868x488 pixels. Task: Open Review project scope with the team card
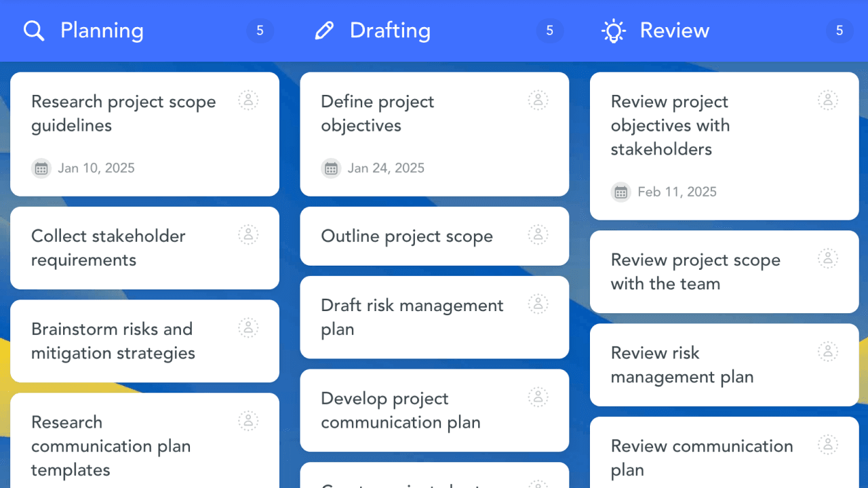[x=695, y=272]
